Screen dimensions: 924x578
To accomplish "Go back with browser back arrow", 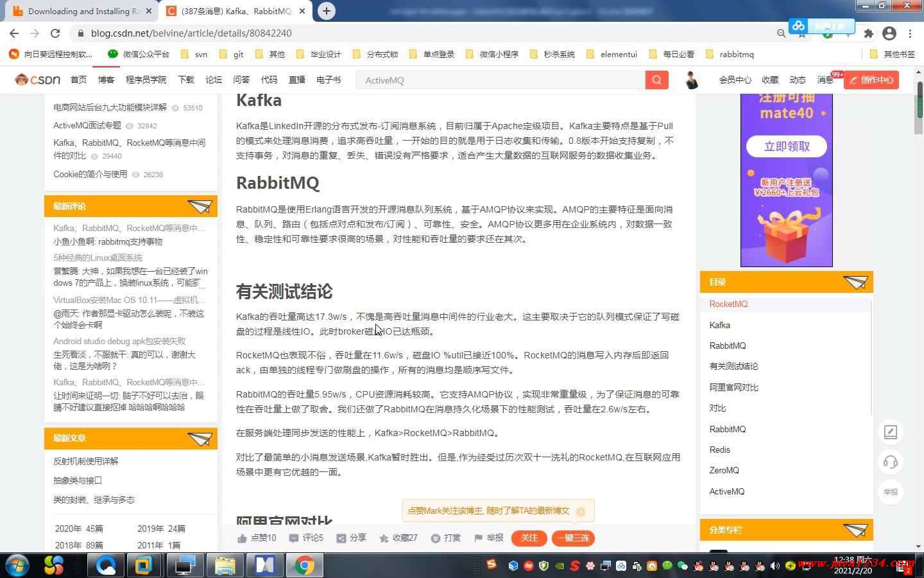I will tap(14, 33).
